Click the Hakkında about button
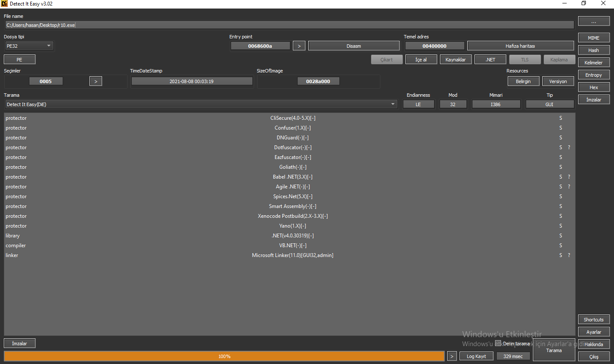The height and width of the screenshot is (364, 614). click(594, 344)
